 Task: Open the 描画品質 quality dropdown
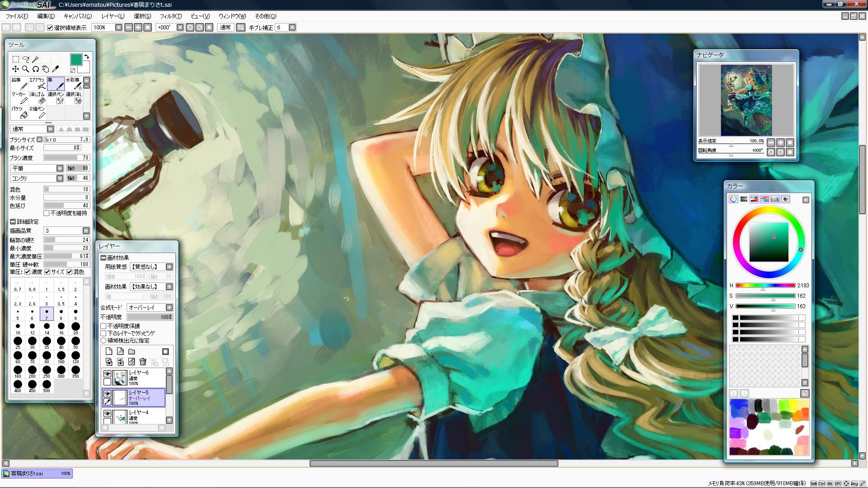click(x=67, y=230)
